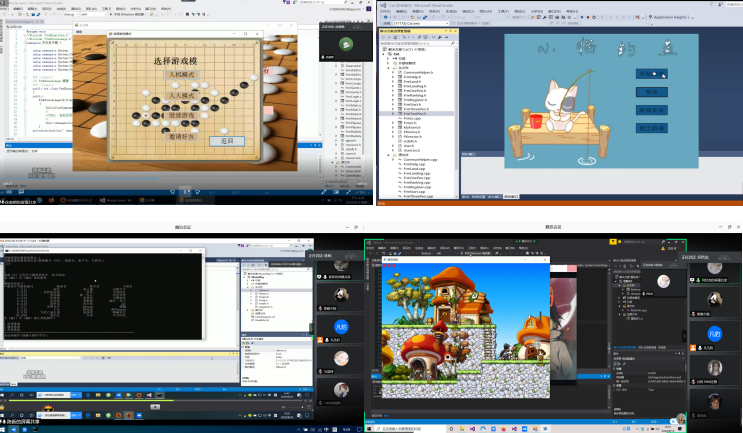Screen dimensions: 743x433
Task: Select FrmRanking.h in Solution Explorer
Action: pyautogui.click(x=415, y=95)
